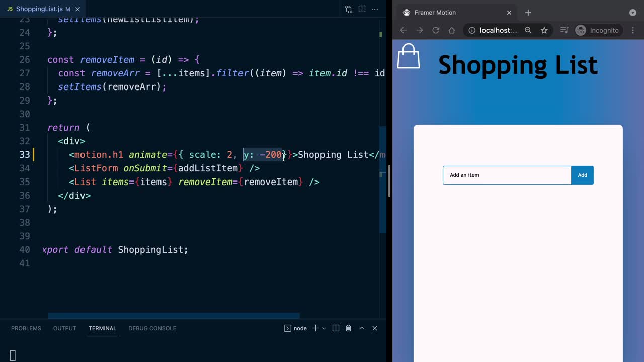Click the open changes source control icon
This screenshot has height=362, width=644.
click(349, 9)
